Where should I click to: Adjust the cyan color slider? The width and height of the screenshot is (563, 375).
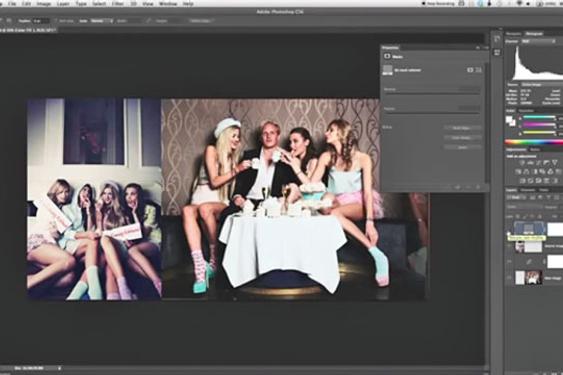tap(539, 117)
